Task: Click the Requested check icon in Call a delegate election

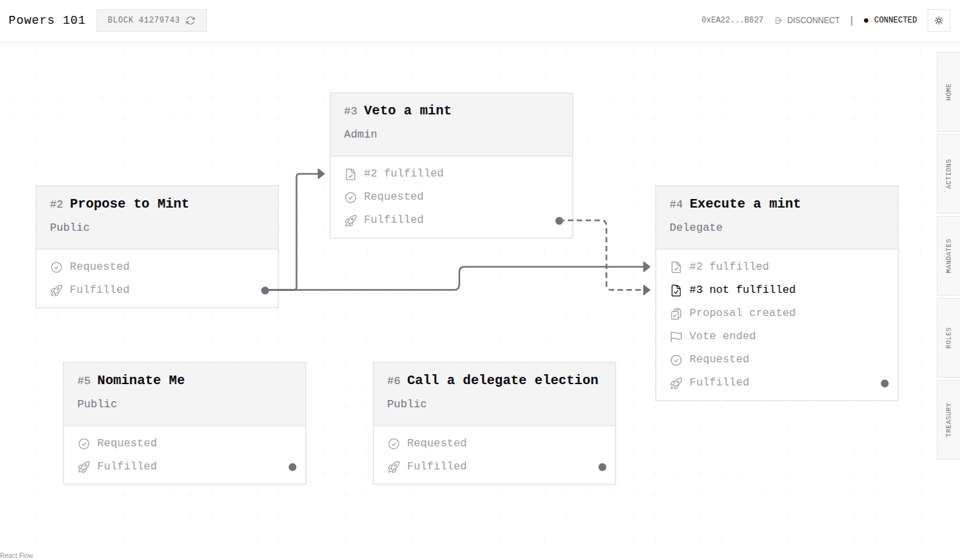Action: [x=393, y=443]
